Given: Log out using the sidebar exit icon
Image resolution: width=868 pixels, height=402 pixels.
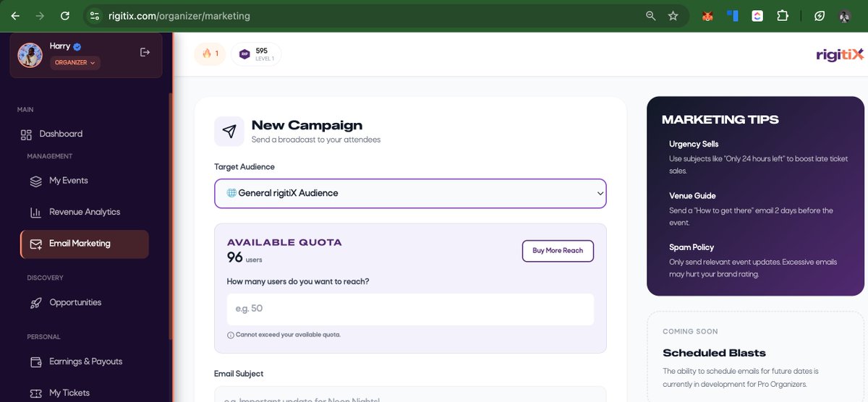Looking at the screenshot, I should tap(145, 52).
